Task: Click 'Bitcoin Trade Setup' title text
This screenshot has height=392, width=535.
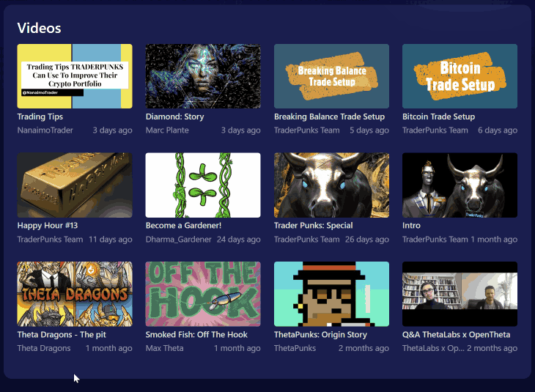Action: (x=438, y=117)
